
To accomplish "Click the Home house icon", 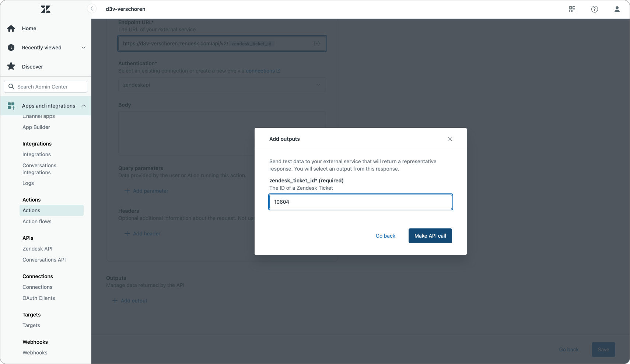I will pos(11,28).
